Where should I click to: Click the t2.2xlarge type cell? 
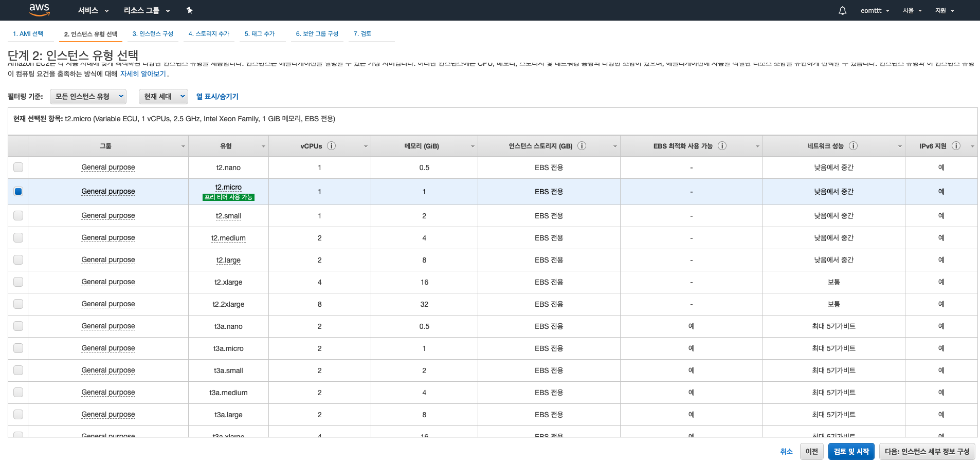point(228,304)
